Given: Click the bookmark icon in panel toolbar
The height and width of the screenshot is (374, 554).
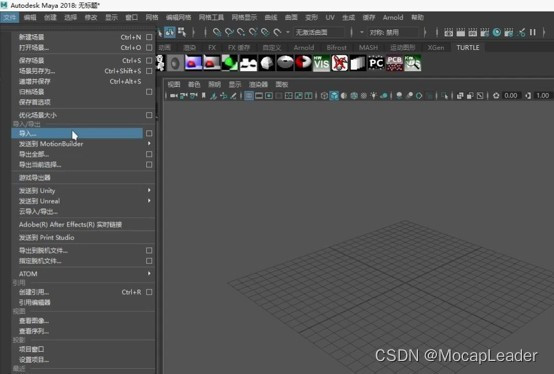Looking at the screenshot, I should click(204, 96).
